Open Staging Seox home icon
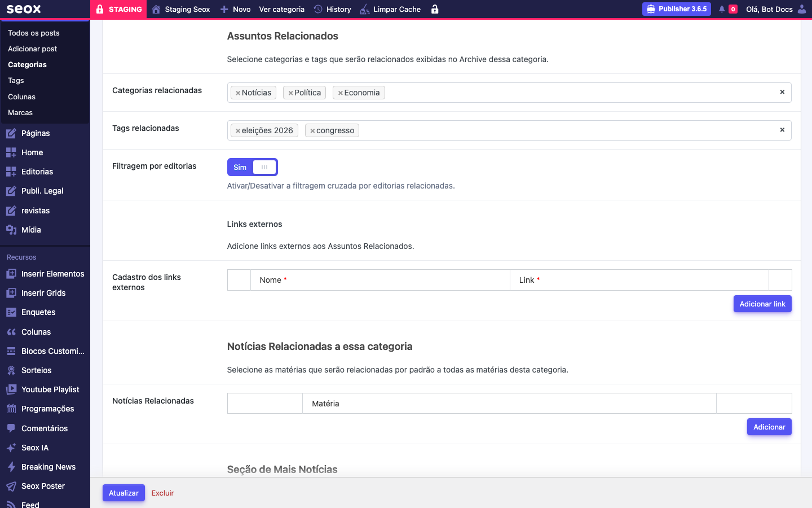The height and width of the screenshot is (508, 812). pyautogui.click(x=156, y=9)
